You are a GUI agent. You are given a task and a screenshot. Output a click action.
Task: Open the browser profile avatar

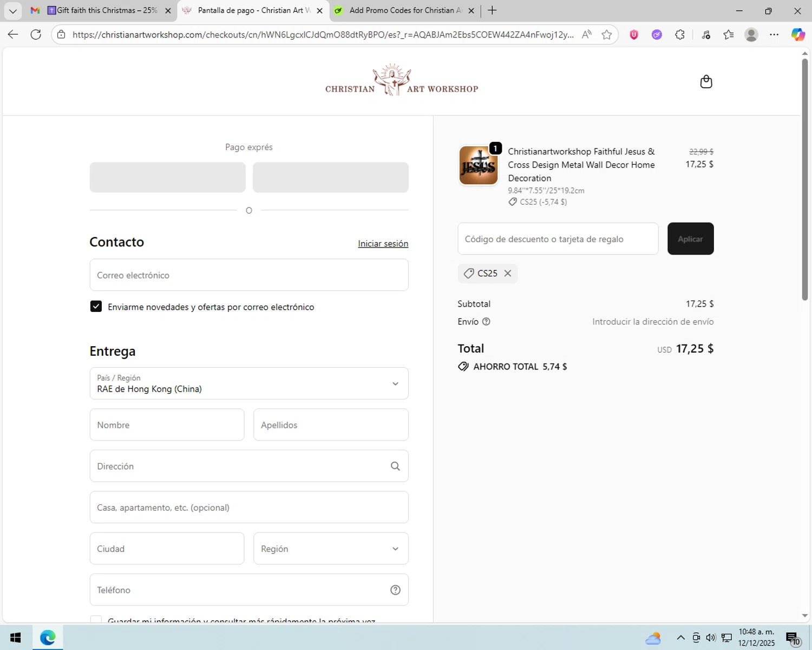point(751,35)
